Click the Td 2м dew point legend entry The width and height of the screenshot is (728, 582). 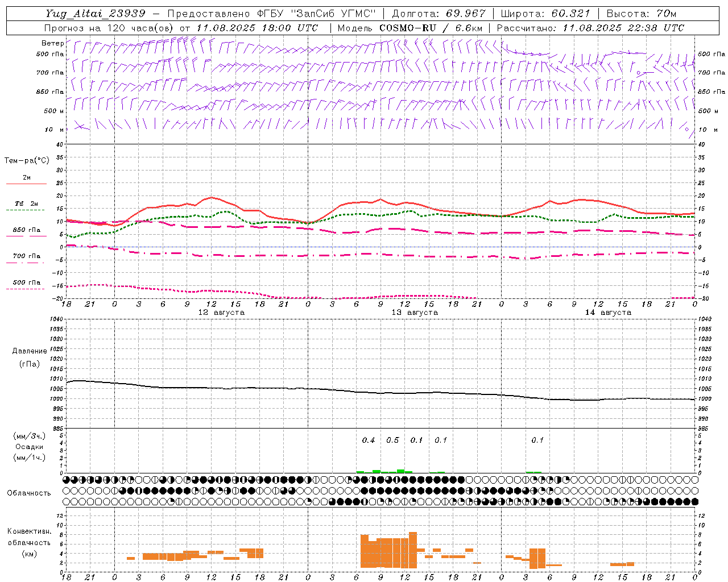(x=26, y=203)
